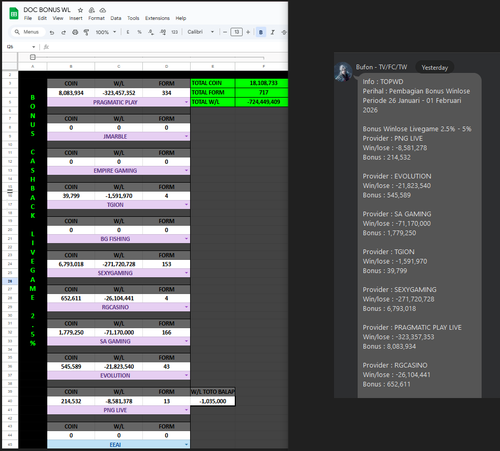
Task: Click the DOC BONUS WL title
Action: tap(47, 10)
